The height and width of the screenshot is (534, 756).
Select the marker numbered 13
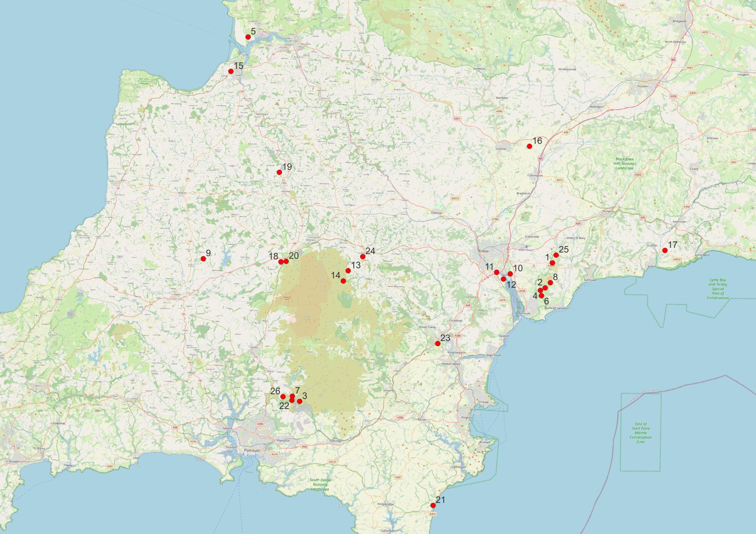click(x=348, y=271)
